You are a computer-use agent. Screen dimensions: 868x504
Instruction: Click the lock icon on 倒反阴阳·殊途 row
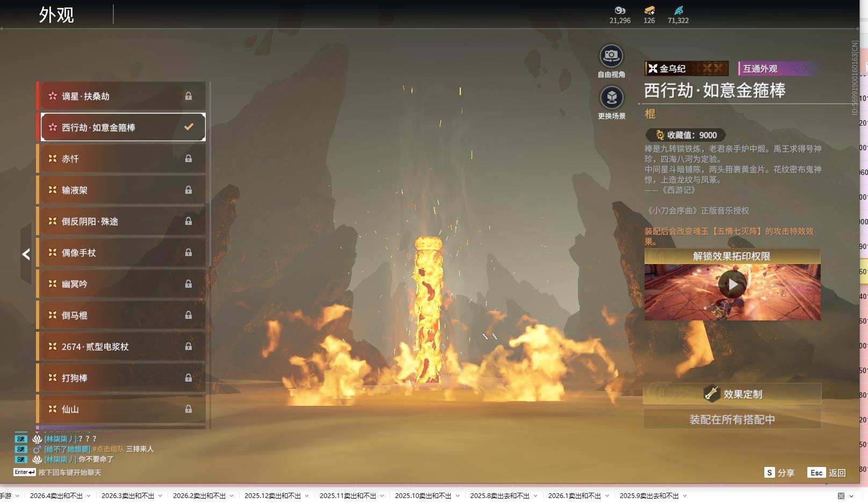pyautogui.click(x=189, y=221)
